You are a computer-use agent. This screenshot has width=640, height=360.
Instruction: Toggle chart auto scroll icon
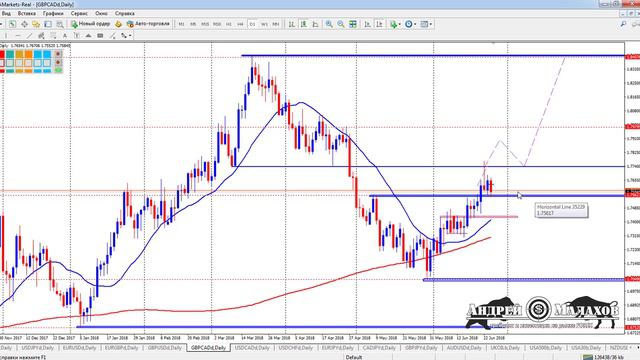[x=367, y=24]
